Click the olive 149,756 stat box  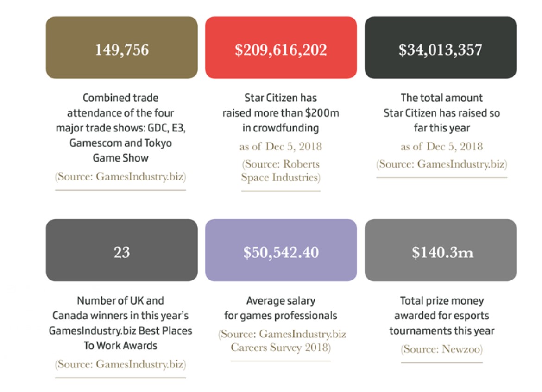tap(122, 47)
